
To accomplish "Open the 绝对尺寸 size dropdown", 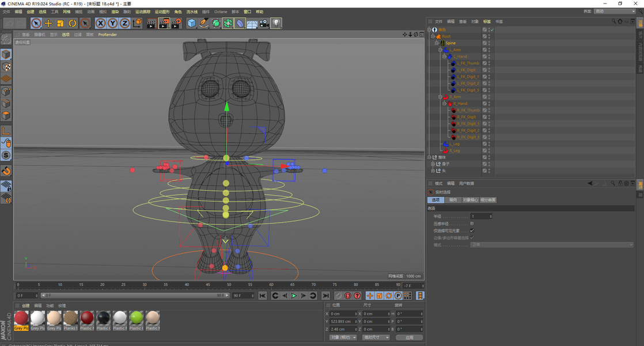I will coord(376,337).
